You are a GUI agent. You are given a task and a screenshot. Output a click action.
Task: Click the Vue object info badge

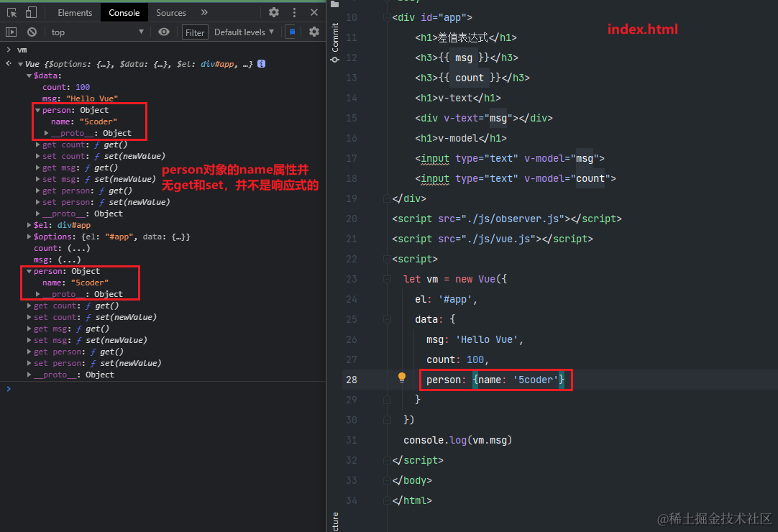(x=262, y=64)
